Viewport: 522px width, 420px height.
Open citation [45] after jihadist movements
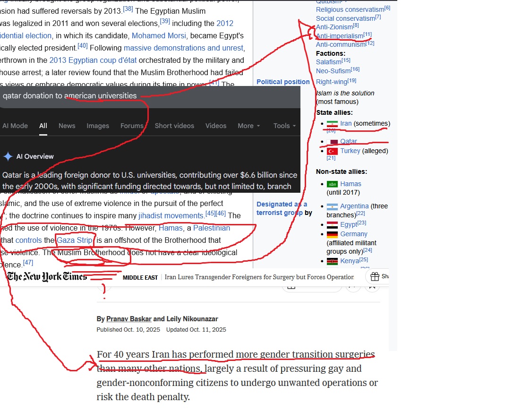[210, 214]
